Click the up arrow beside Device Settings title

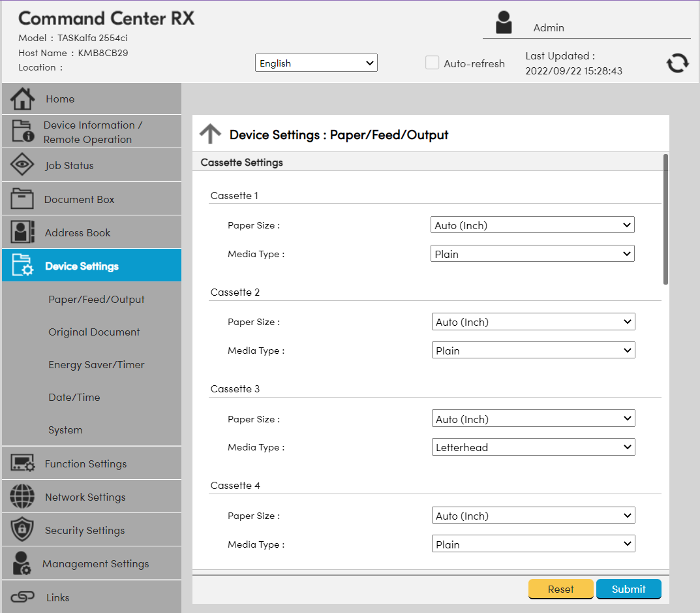pos(210,134)
